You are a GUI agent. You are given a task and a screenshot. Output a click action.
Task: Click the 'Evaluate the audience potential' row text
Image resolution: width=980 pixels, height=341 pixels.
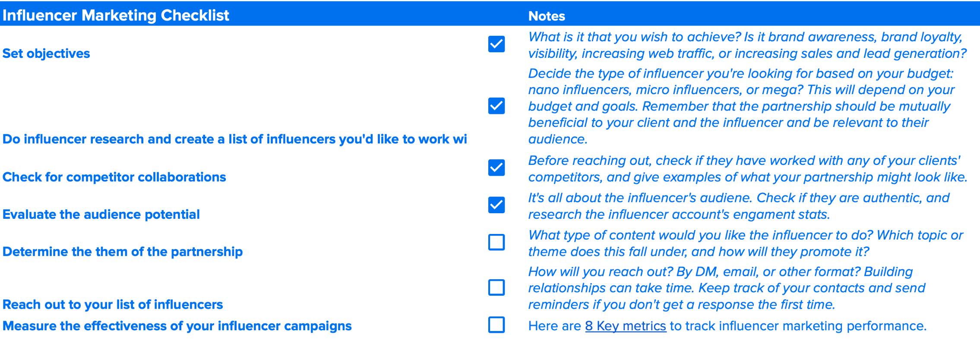[x=101, y=214]
